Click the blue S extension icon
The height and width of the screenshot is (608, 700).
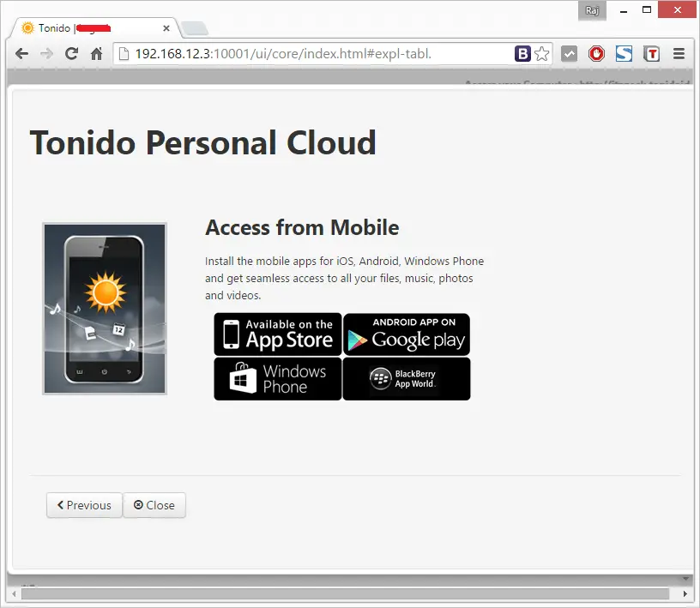click(624, 54)
